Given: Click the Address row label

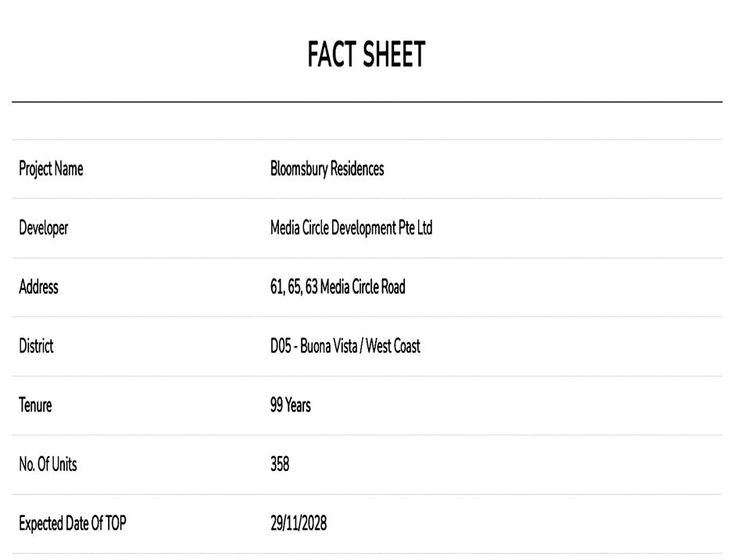Looking at the screenshot, I should click(x=38, y=287).
